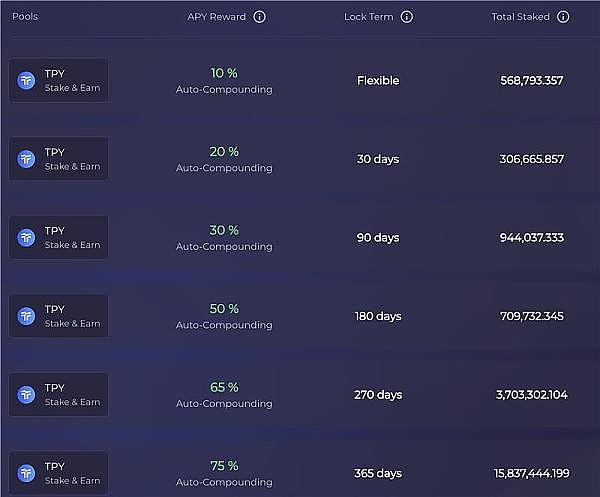Click the Total Staked column header text
This screenshot has width=600, height=497.
coord(520,17)
